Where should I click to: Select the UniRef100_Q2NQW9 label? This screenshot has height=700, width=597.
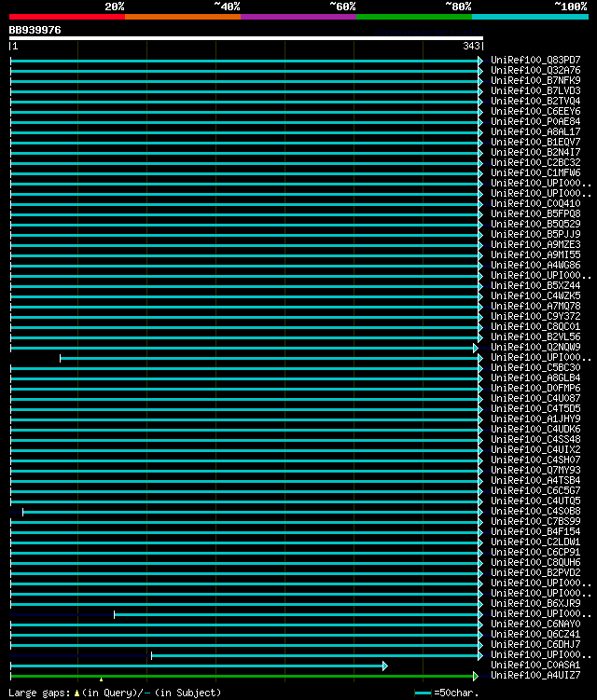535,348
